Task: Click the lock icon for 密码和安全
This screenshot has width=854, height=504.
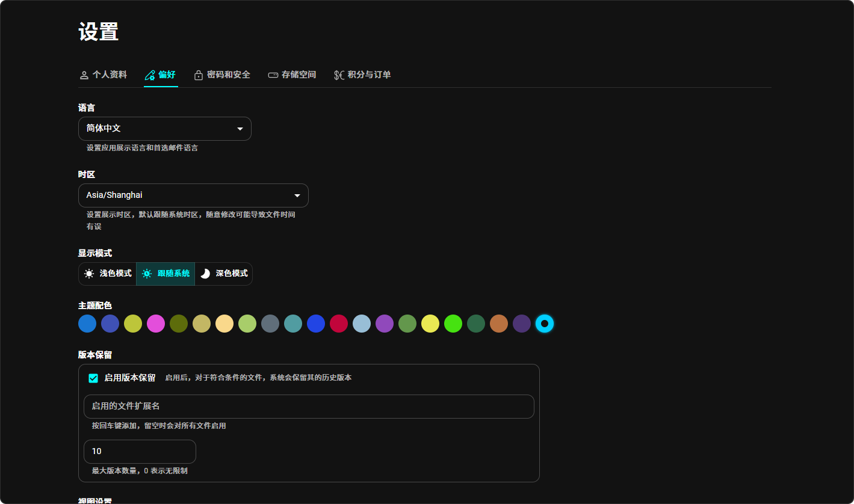Action: coord(198,75)
